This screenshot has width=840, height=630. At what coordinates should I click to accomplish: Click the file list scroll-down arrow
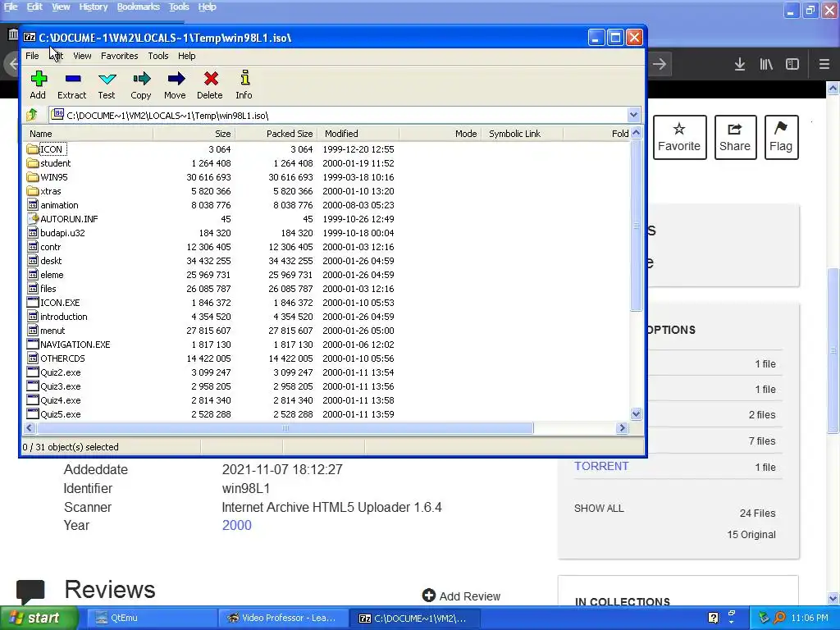pos(636,413)
